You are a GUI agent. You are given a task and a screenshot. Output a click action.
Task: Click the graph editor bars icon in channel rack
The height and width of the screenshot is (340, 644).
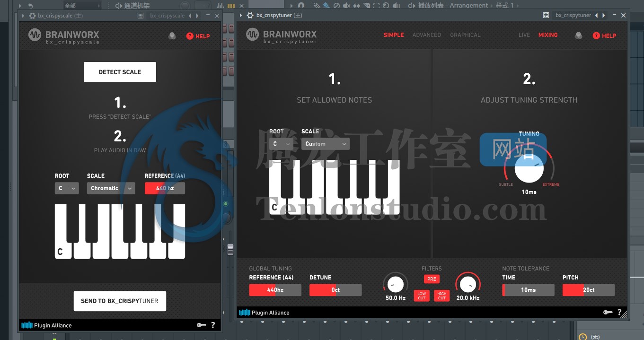[221, 6]
